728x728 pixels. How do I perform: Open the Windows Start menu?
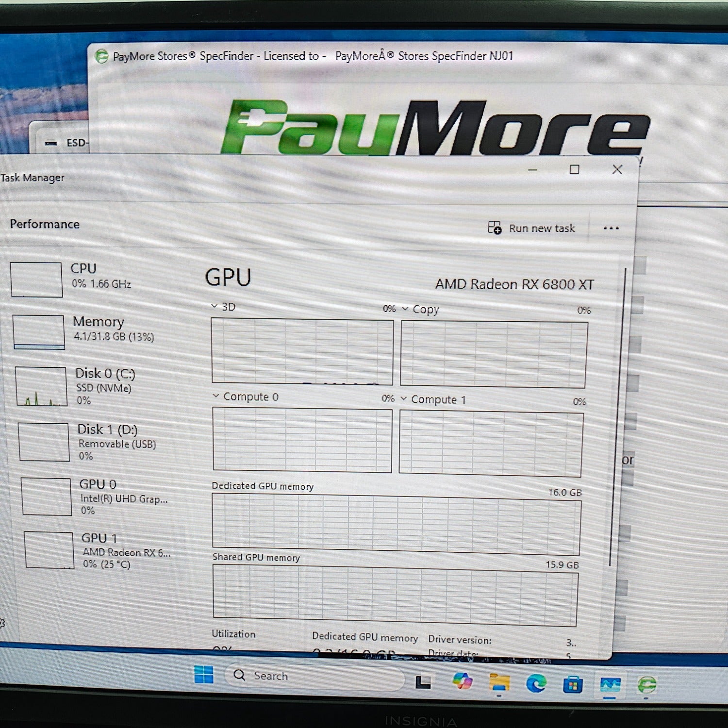click(x=203, y=675)
